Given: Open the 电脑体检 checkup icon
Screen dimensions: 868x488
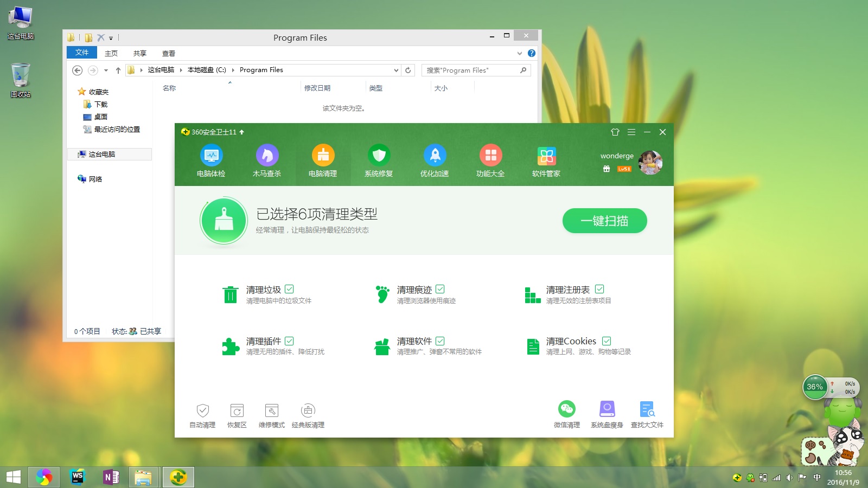Looking at the screenshot, I should coord(211,156).
